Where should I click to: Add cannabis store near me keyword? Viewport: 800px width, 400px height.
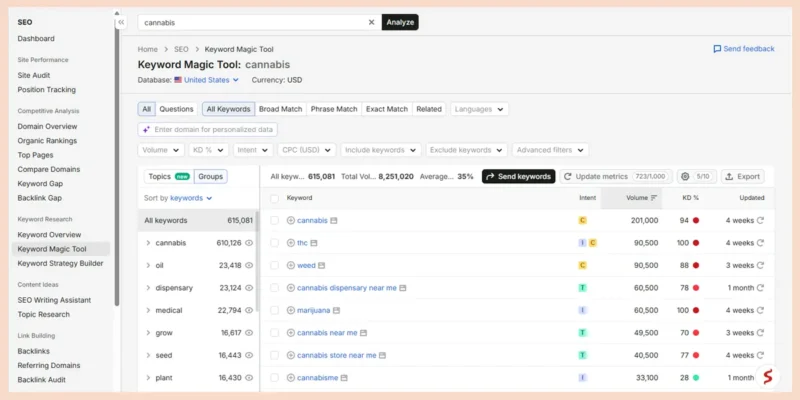(291, 355)
